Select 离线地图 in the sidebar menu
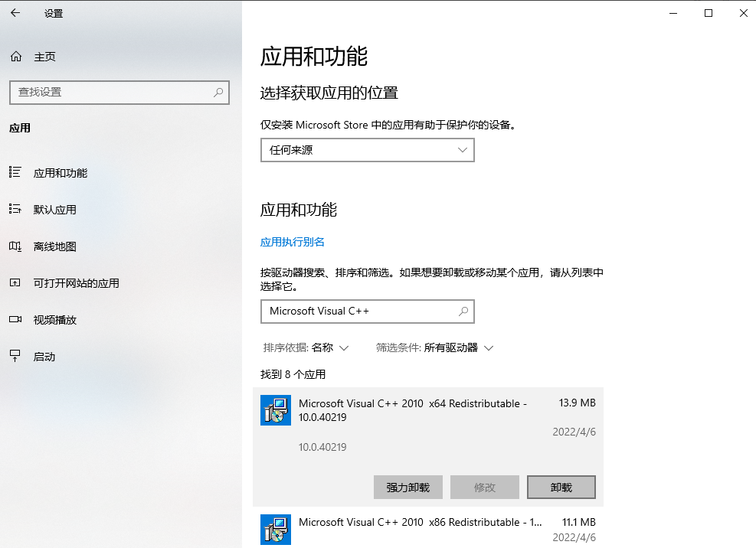This screenshot has height=548, width=756. pos(55,246)
